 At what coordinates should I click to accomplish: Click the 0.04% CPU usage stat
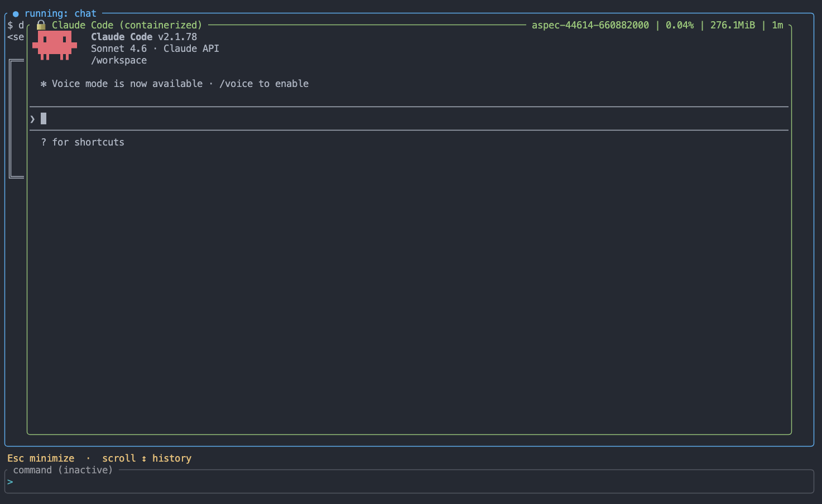click(679, 25)
